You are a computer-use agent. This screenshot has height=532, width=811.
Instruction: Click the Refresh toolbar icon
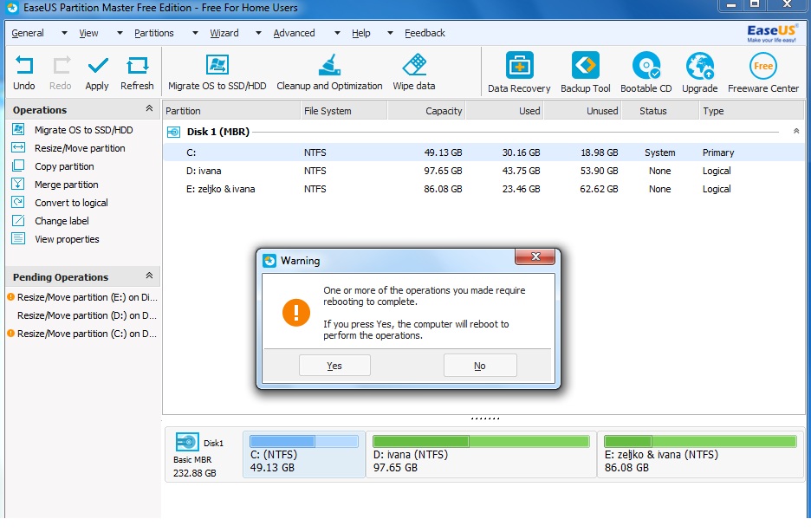137,66
